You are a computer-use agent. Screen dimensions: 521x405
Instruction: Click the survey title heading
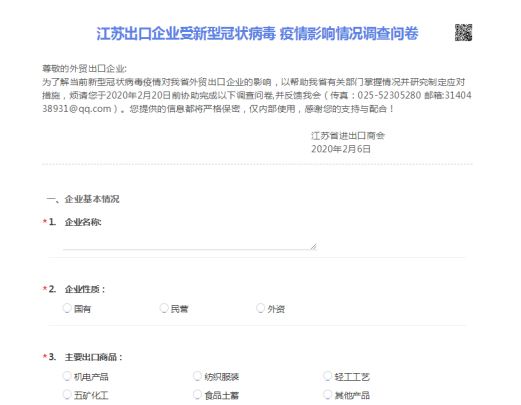click(257, 34)
